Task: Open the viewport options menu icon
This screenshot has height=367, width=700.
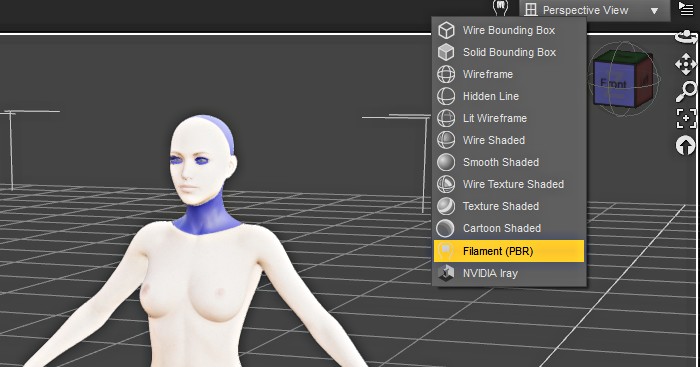Action: pyautogui.click(x=686, y=8)
